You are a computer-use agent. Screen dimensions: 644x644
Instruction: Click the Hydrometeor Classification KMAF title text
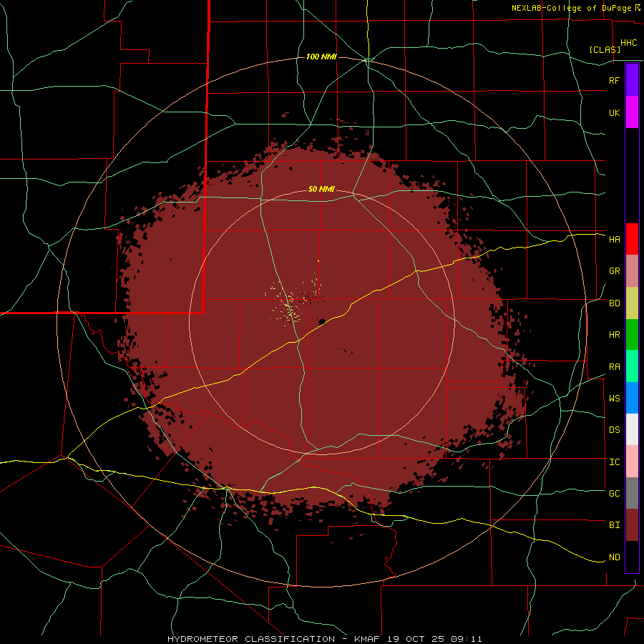point(324,639)
